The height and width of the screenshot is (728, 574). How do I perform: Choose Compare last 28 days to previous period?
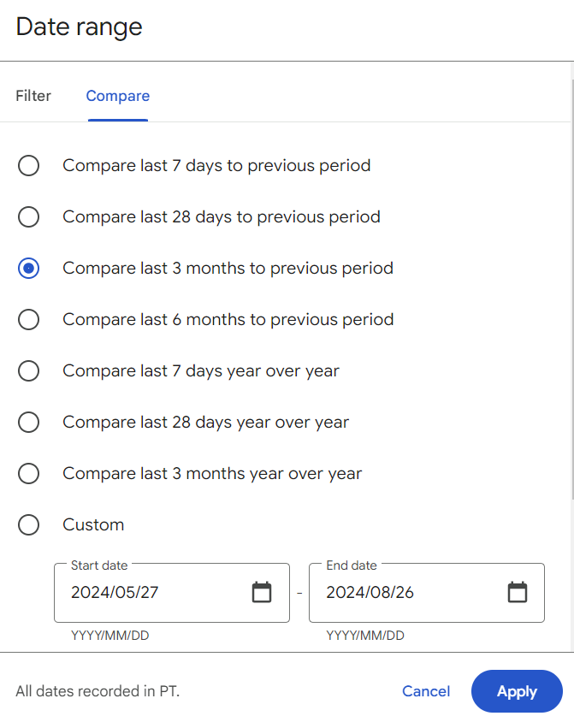point(29,216)
